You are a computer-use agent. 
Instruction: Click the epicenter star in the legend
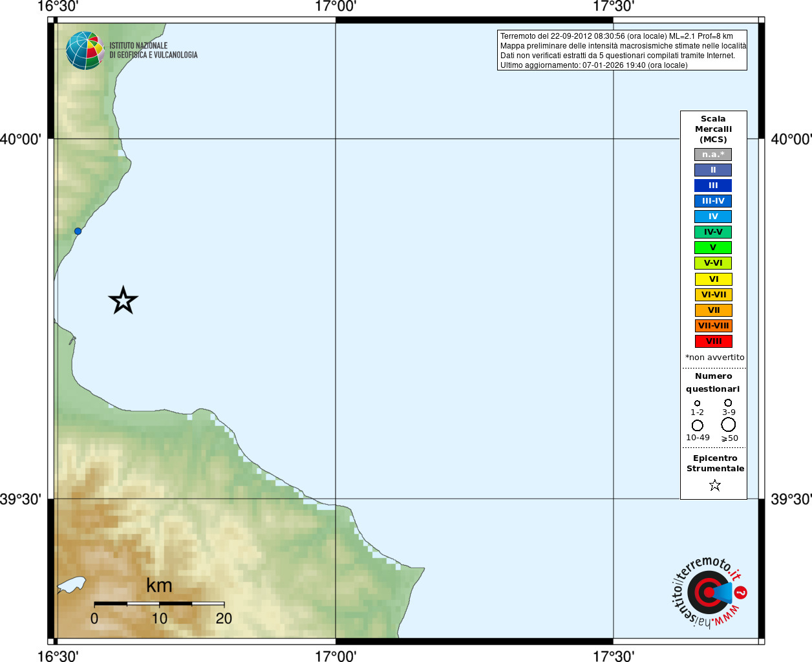714,485
